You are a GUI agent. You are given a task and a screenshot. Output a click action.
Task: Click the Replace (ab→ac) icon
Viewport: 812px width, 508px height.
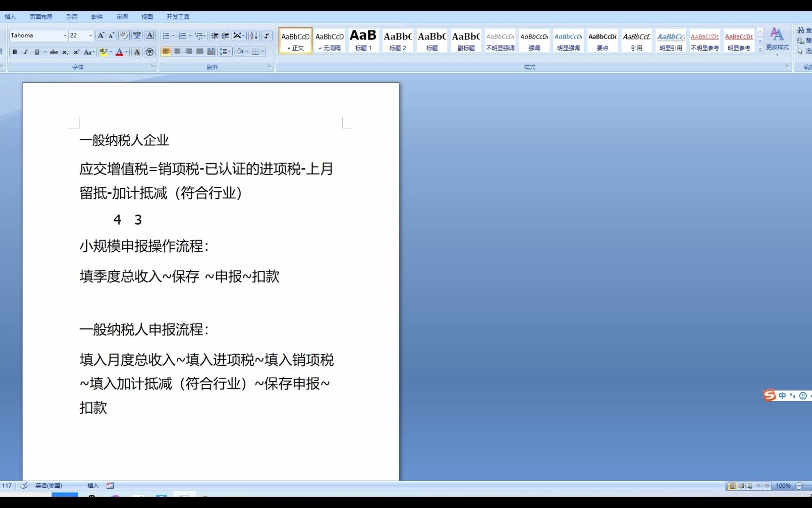point(801,41)
